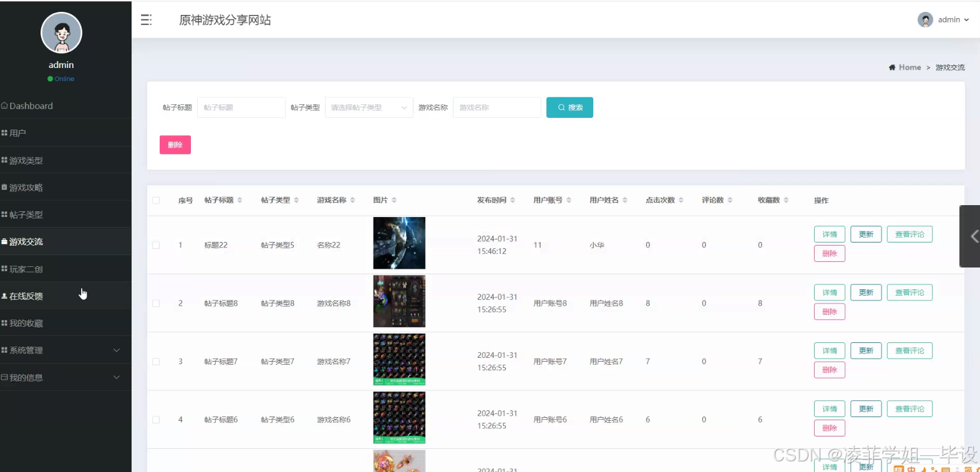Image resolution: width=980 pixels, height=472 pixels.
Task: Check the row 4 帖子标题6 checkbox
Action: [156, 420]
